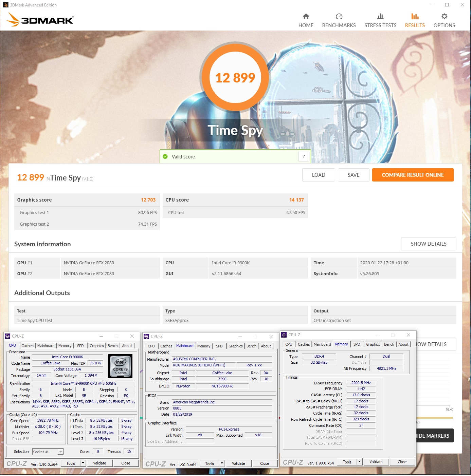Click Tools button in the CPU window
The image size is (471, 476).
click(x=71, y=463)
